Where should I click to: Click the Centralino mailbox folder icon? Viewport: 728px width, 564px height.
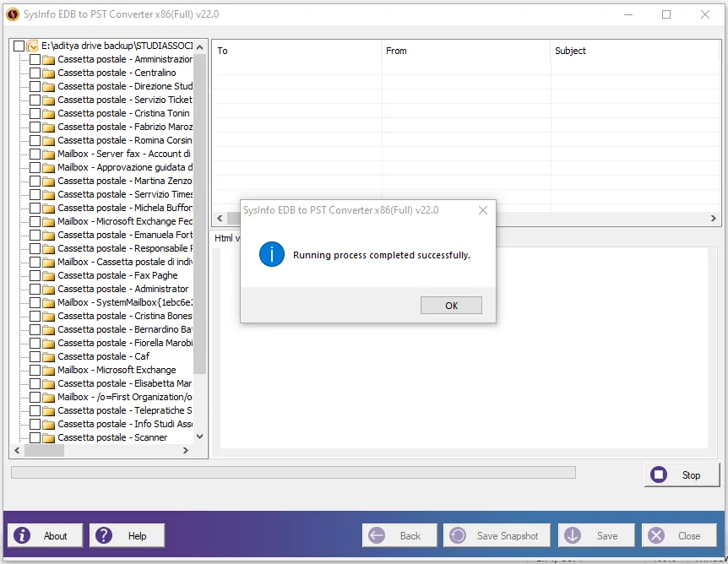[49, 73]
